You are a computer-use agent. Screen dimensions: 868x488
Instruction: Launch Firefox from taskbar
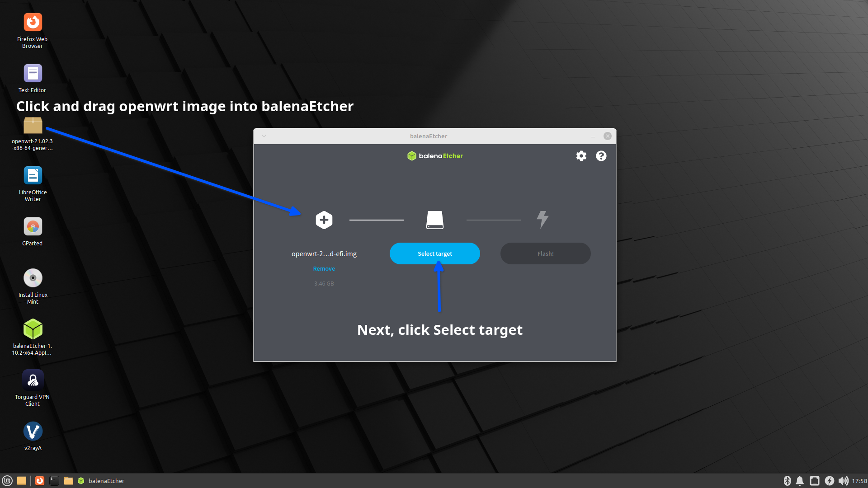pos(40,481)
